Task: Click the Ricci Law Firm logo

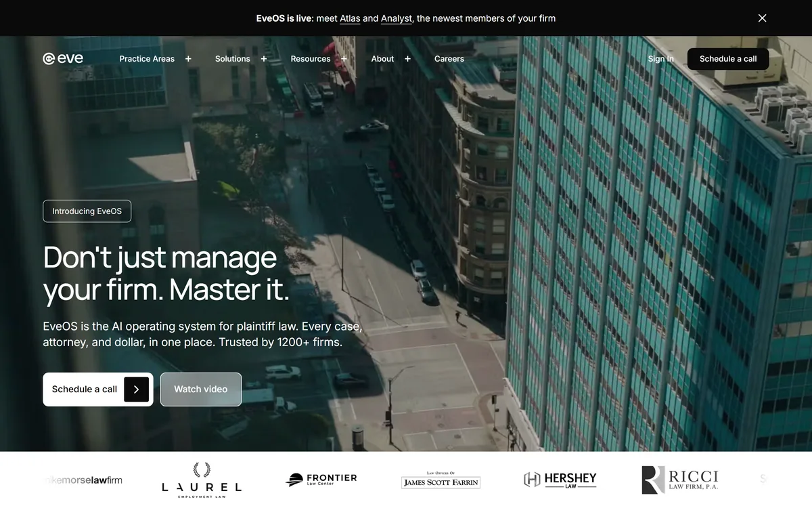Action: [680, 480]
